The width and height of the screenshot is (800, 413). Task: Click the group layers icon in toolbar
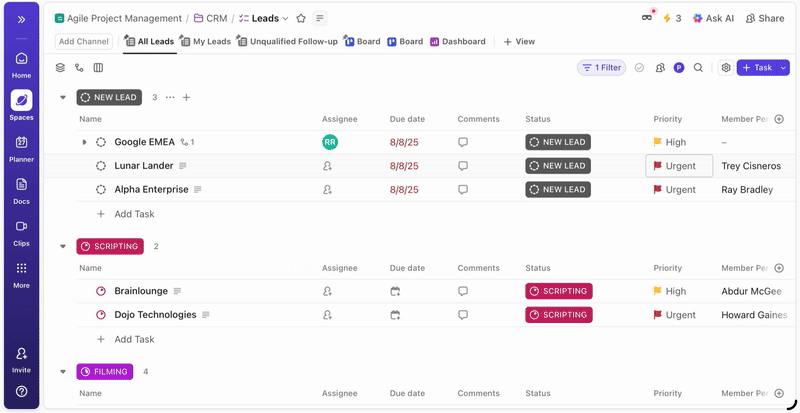coord(60,68)
